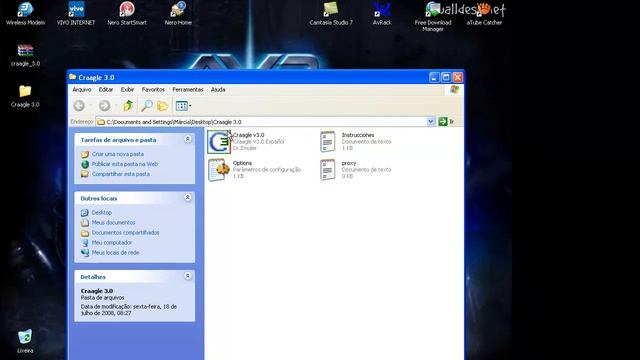Maximize the Craagle 3.0 window
Image resolution: width=640 pixels, height=360 pixels.
[446, 77]
